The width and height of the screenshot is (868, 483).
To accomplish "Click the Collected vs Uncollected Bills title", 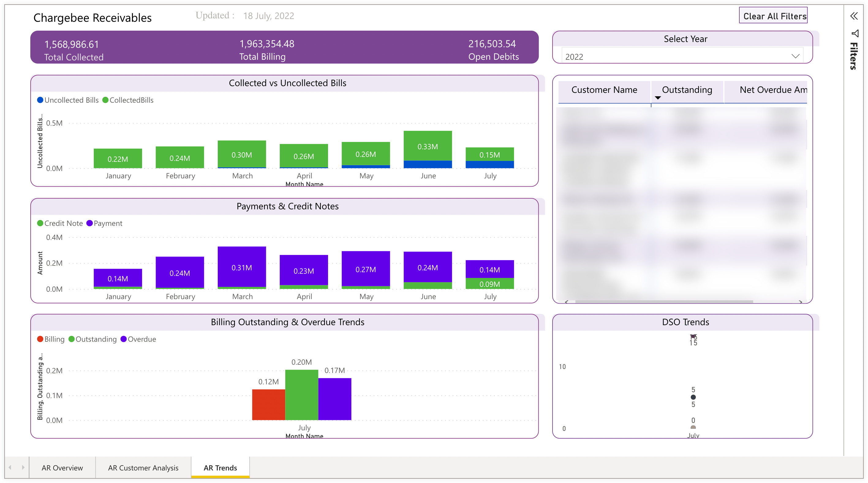I will pos(287,83).
